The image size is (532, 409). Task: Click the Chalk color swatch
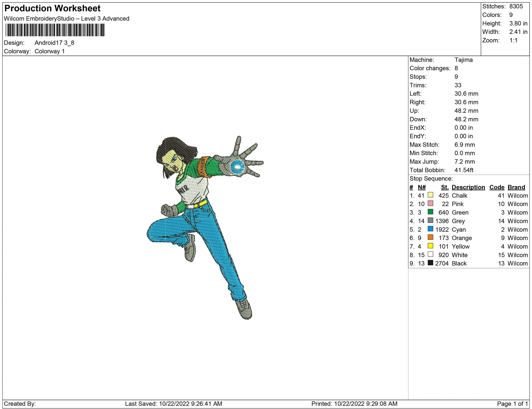pos(430,195)
